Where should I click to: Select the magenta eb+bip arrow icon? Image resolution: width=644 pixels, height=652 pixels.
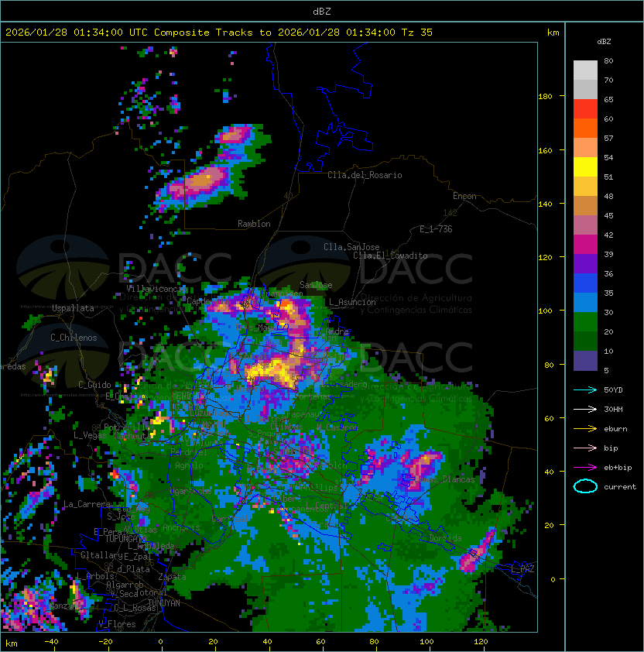coord(585,467)
